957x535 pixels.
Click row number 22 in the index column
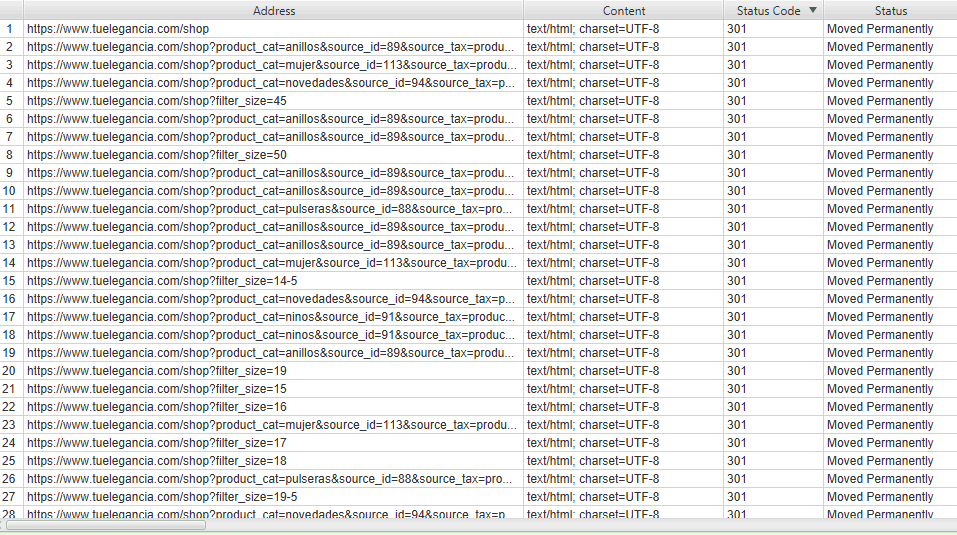point(9,407)
